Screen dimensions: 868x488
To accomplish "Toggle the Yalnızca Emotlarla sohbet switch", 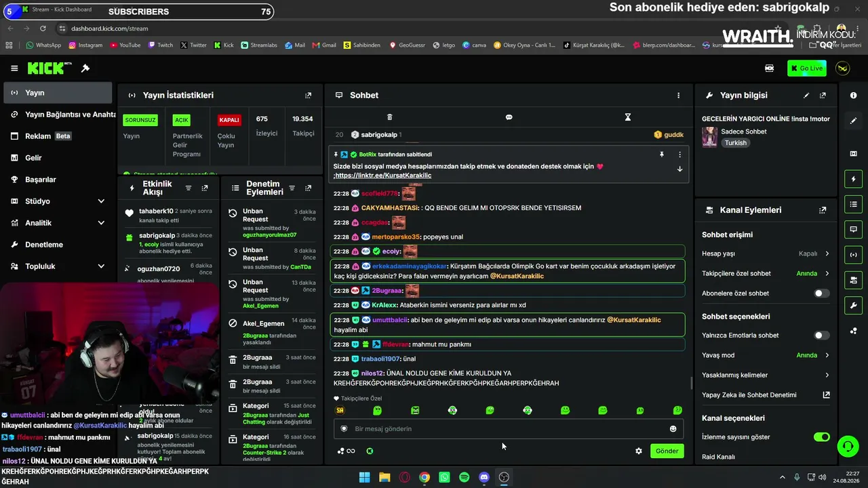I will tap(821, 335).
